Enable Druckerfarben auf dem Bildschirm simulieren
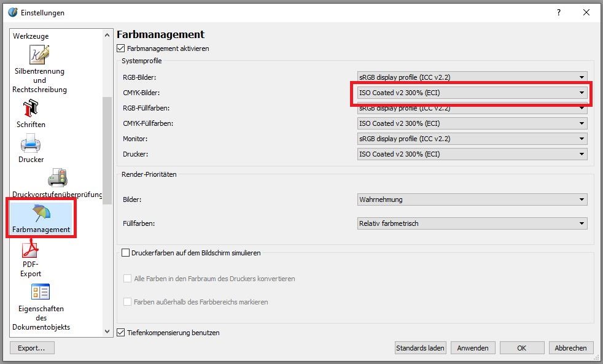603x364 pixels. [126, 252]
